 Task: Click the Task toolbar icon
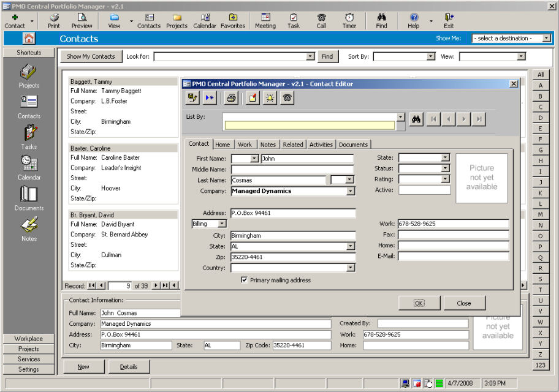coord(294,21)
